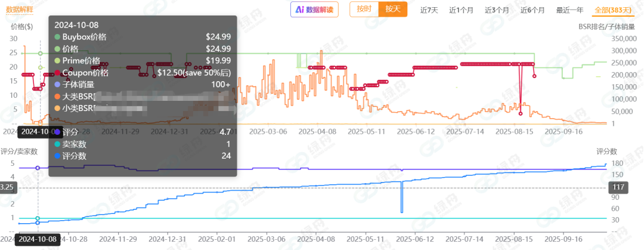The height and width of the screenshot is (250, 644).
Task: Click 2025-07-14 on the price chart axis
Action: [465, 132]
